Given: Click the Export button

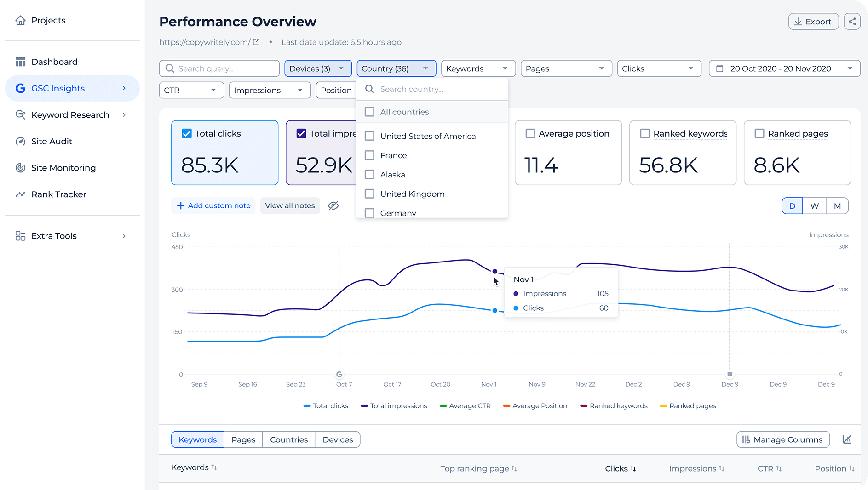Looking at the screenshot, I should 813,22.
